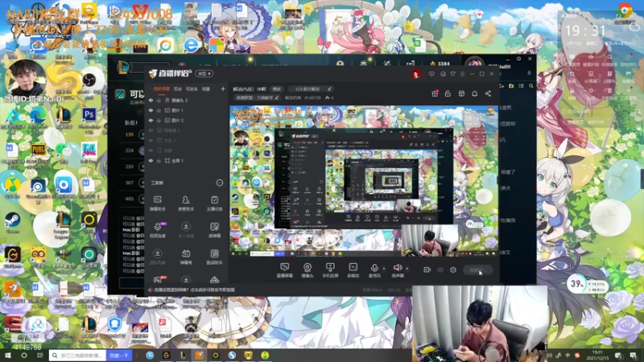Open the skin shirt icon in title bar
The width and height of the screenshot is (644, 362).
[452, 74]
